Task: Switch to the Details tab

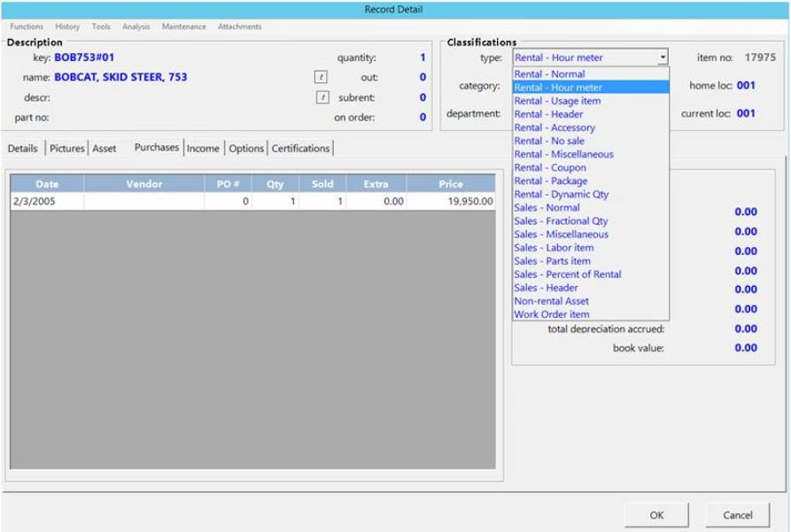Action: pos(23,149)
